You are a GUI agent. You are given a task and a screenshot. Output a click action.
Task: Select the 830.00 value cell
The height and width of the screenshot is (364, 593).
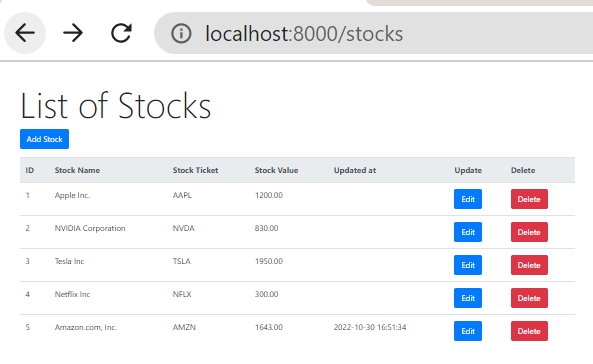(x=266, y=228)
